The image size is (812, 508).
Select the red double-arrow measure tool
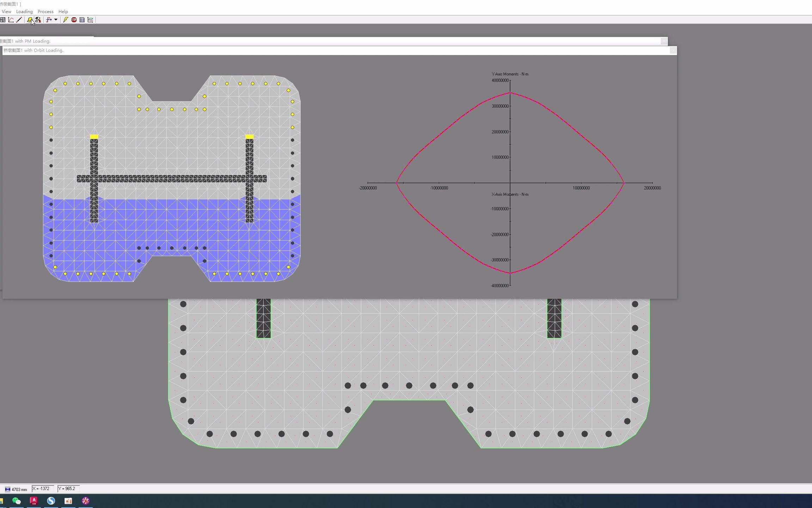coord(19,20)
